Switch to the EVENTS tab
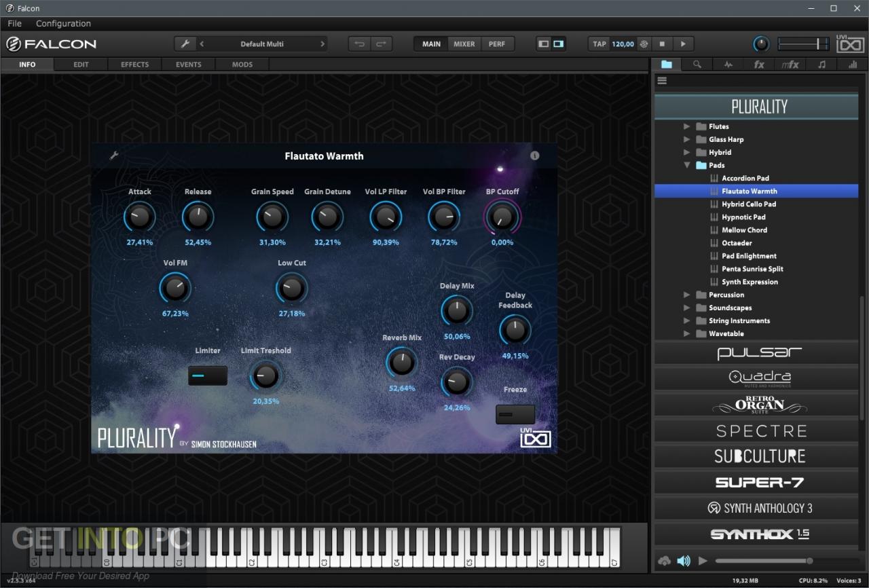 (x=188, y=65)
